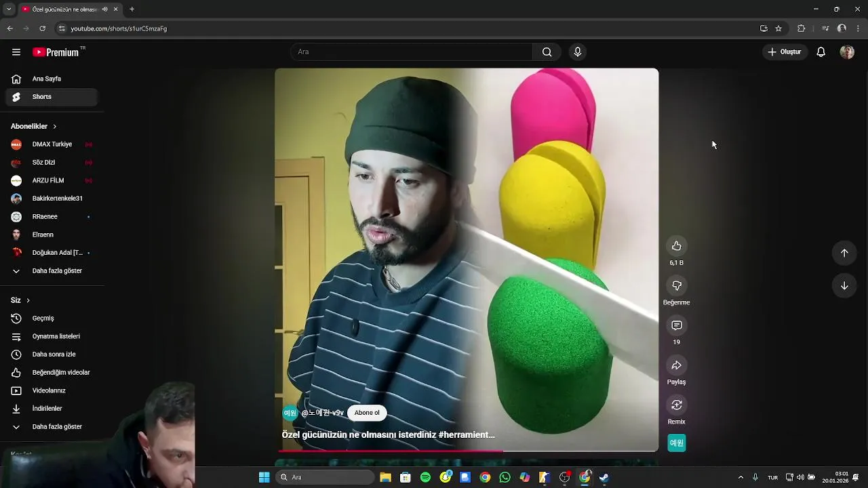This screenshot has width=868, height=488.
Task: Select the Ana Sayfa sidebar item
Action: point(52,79)
